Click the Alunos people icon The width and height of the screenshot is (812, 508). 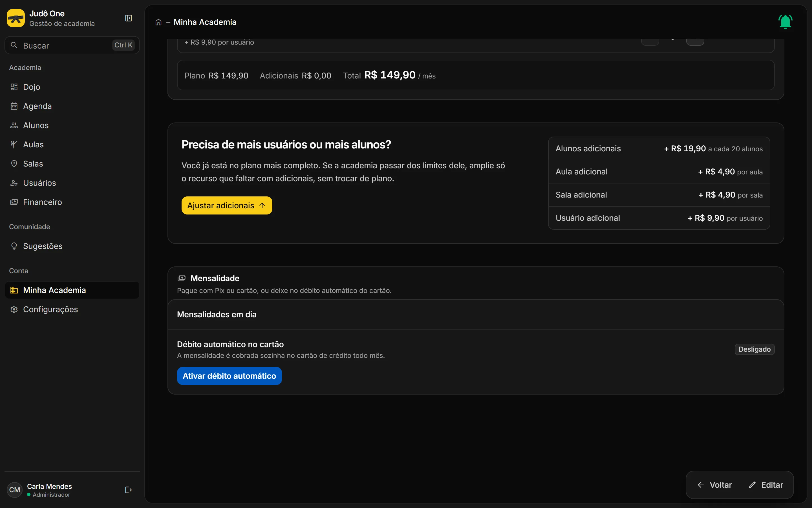14,125
